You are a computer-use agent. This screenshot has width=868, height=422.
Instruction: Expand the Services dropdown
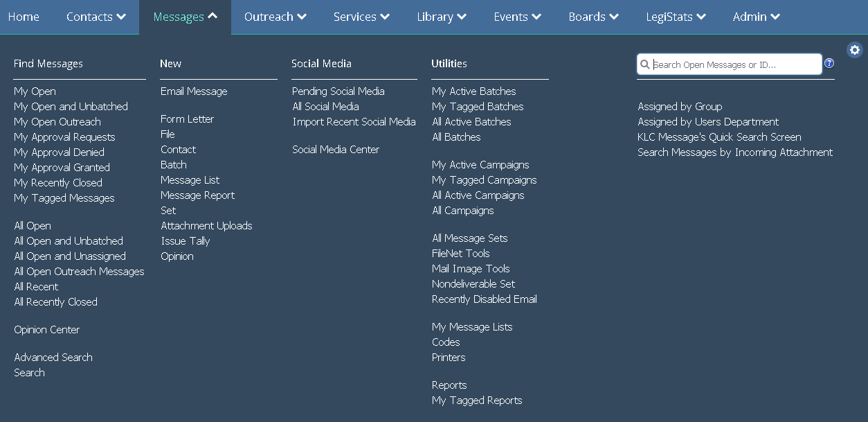pyautogui.click(x=361, y=17)
